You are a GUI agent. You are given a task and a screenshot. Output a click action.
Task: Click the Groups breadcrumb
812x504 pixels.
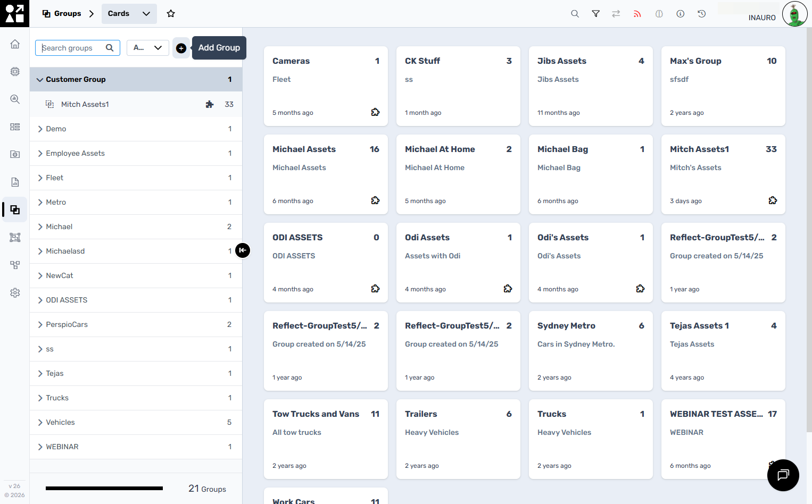(62, 14)
